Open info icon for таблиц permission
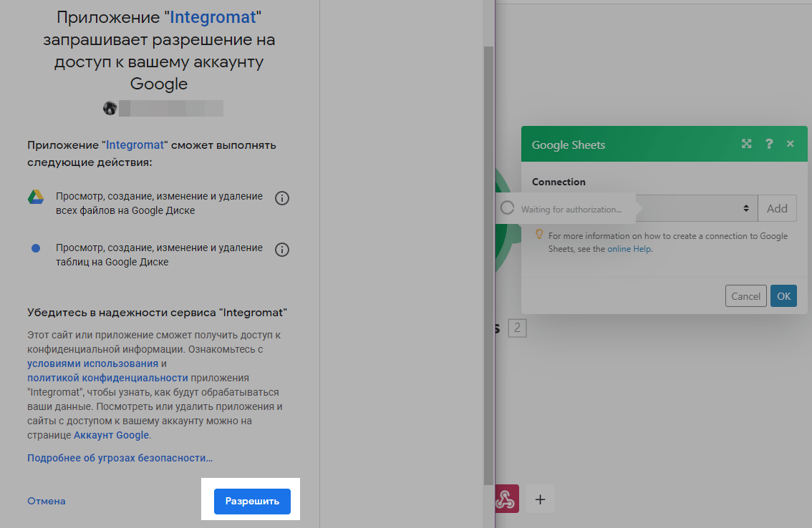Viewport: 812px width, 528px height. tap(281, 250)
